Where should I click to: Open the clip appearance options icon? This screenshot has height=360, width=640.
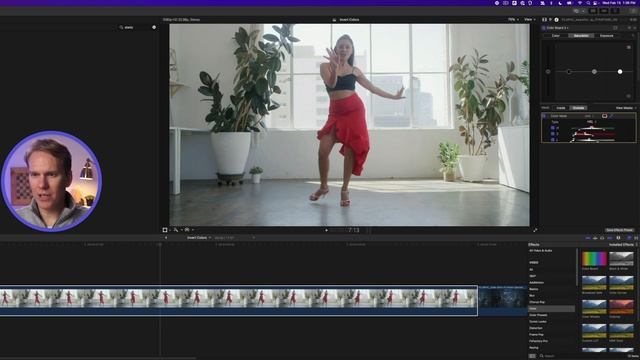pyautogui.click(x=618, y=238)
